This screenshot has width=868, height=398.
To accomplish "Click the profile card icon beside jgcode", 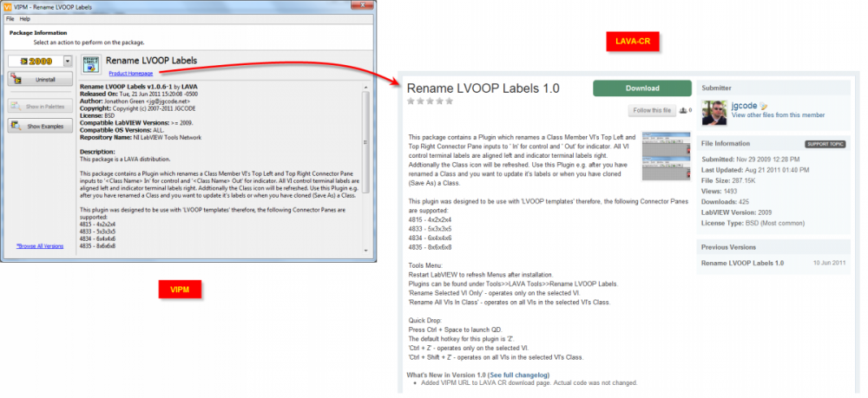I will (x=763, y=106).
